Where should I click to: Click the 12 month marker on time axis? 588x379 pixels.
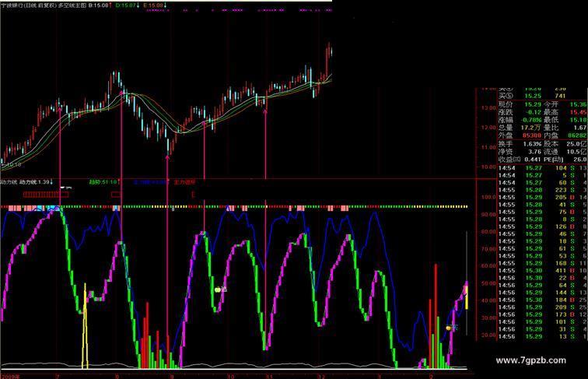pos(321,377)
